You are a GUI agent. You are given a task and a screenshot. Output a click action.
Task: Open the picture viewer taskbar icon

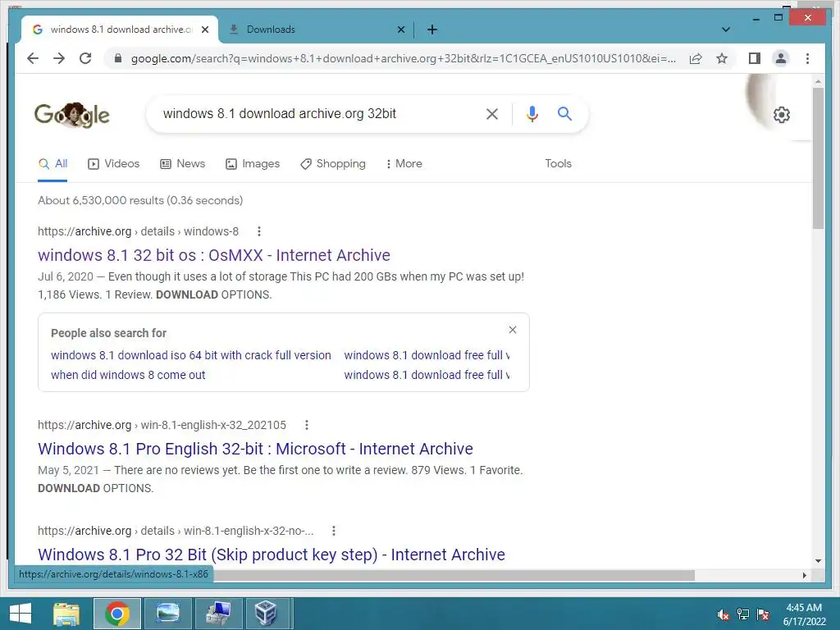[x=168, y=614]
